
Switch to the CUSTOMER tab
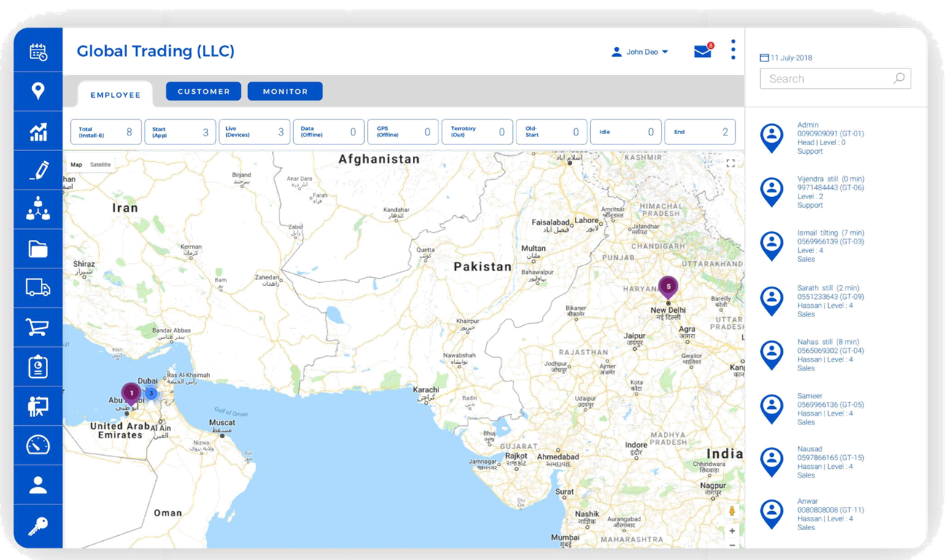tap(204, 91)
